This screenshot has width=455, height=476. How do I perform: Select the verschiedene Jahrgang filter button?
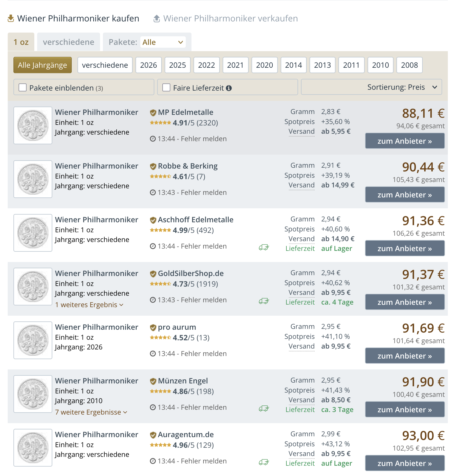[105, 65]
